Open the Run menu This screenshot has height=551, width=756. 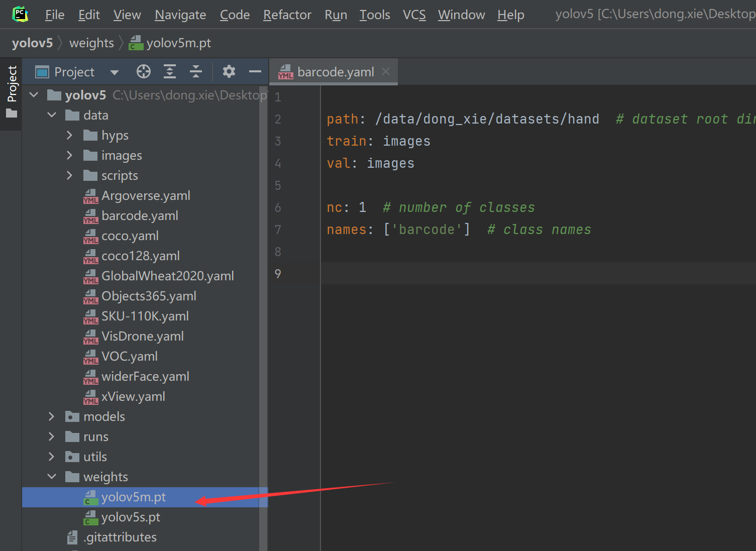click(336, 15)
